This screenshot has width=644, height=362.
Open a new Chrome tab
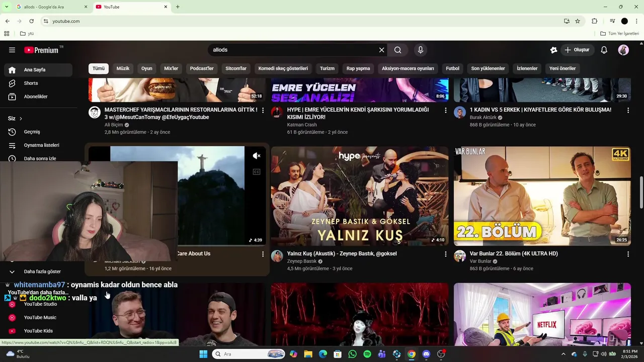coord(178,7)
